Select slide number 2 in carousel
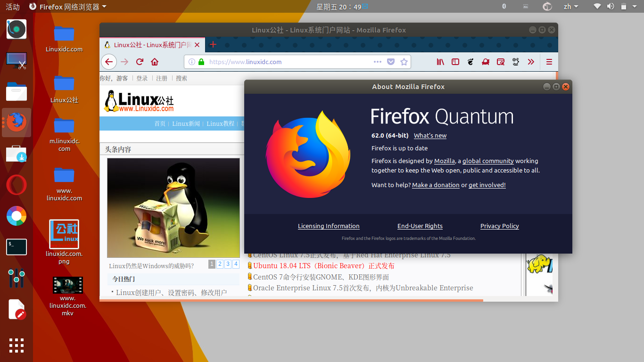This screenshot has width=644, height=362. (x=220, y=264)
